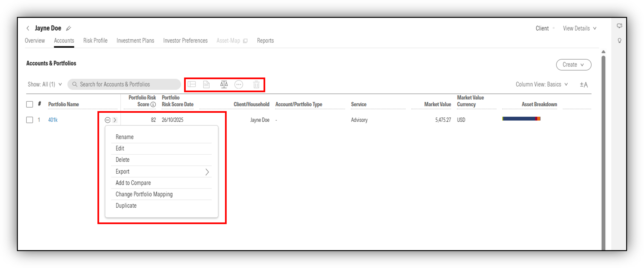The image size is (644, 268).
Task: Tick the 401k row checkbox
Action: pos(30,120)
